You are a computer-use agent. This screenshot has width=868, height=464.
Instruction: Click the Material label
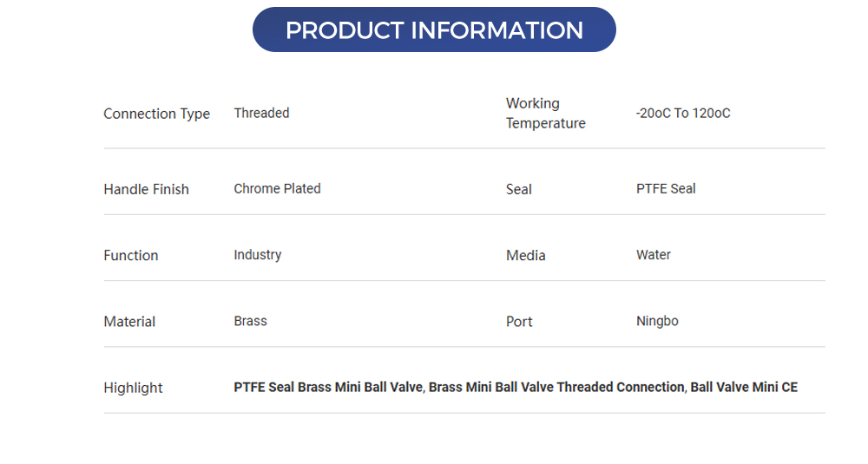point(129,321)
